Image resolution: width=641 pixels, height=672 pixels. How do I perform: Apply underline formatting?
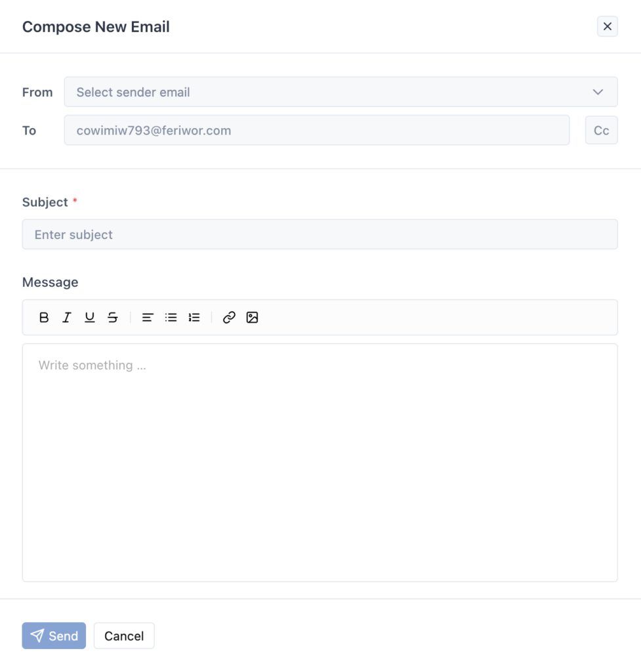(89, 318)
